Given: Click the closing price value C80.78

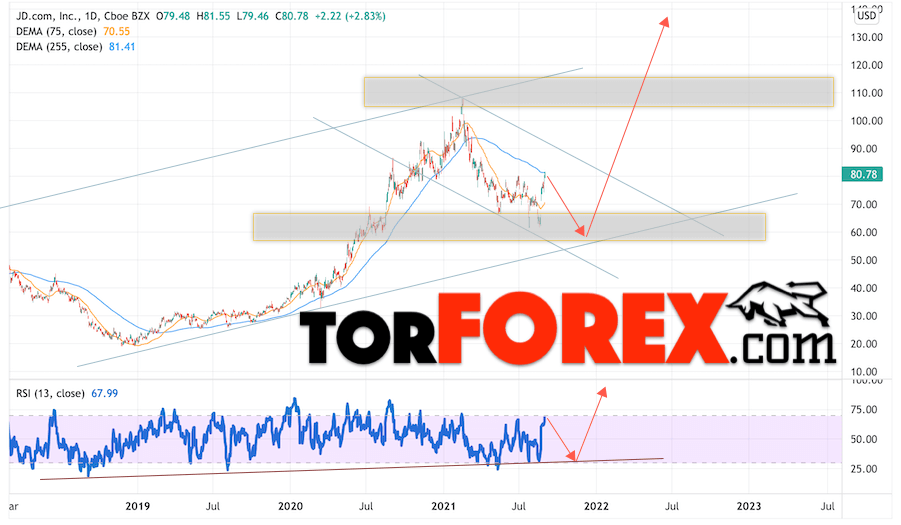Looking at the screenshot, I should tap(292, 16).
